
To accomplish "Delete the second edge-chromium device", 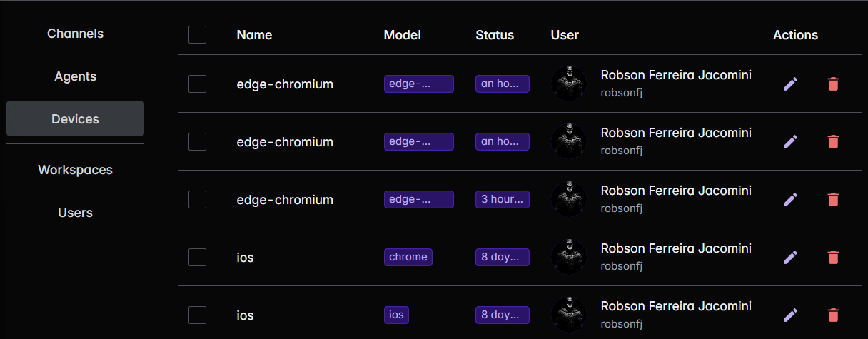I will [833, 141].
